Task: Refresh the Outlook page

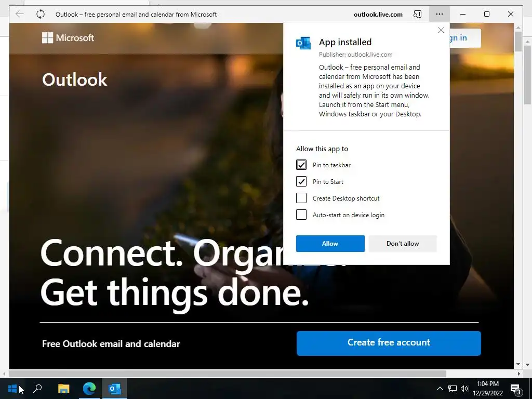Action: tap(41, 14)
